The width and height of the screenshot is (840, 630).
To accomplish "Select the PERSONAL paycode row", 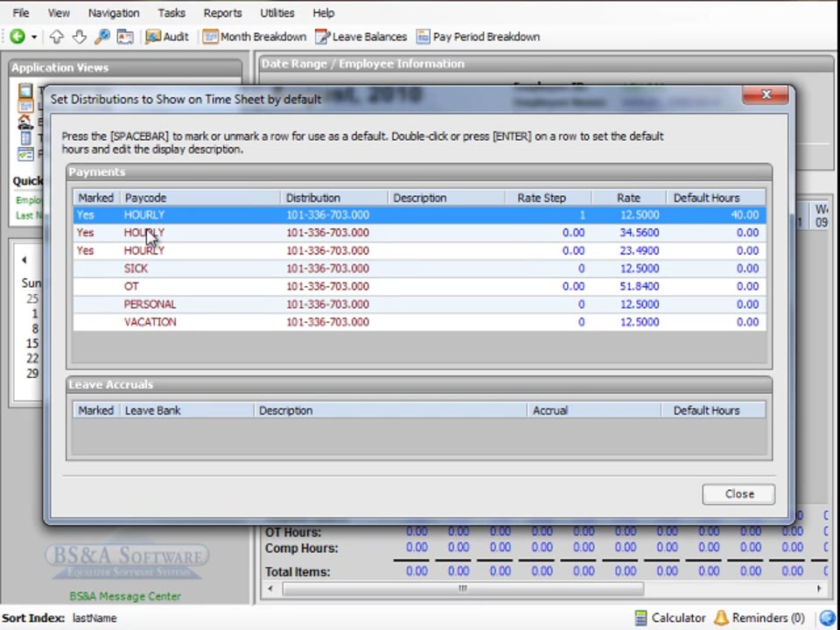I will pyautogui.click(x=419, y=304).
